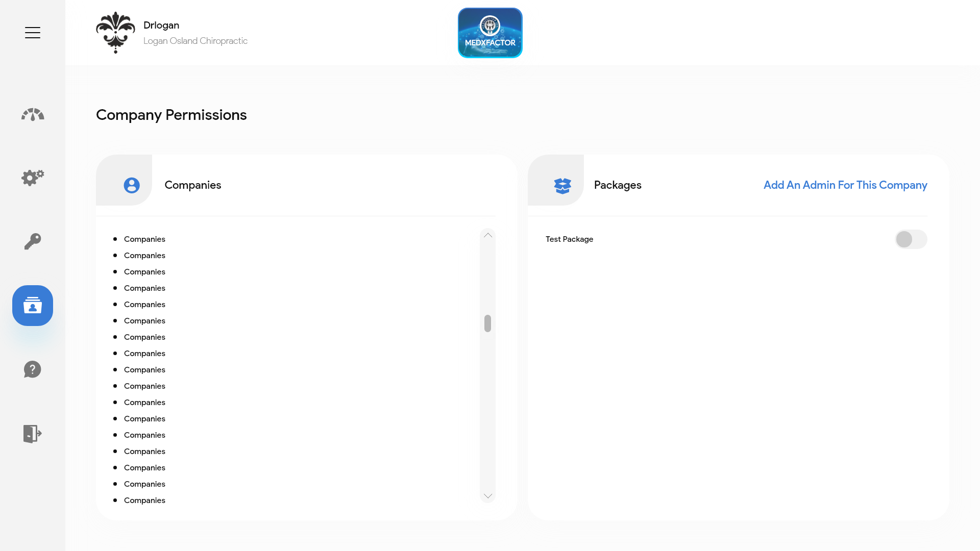Click the Companies person icon
980x551 pixels.
[x=131, y=185]
